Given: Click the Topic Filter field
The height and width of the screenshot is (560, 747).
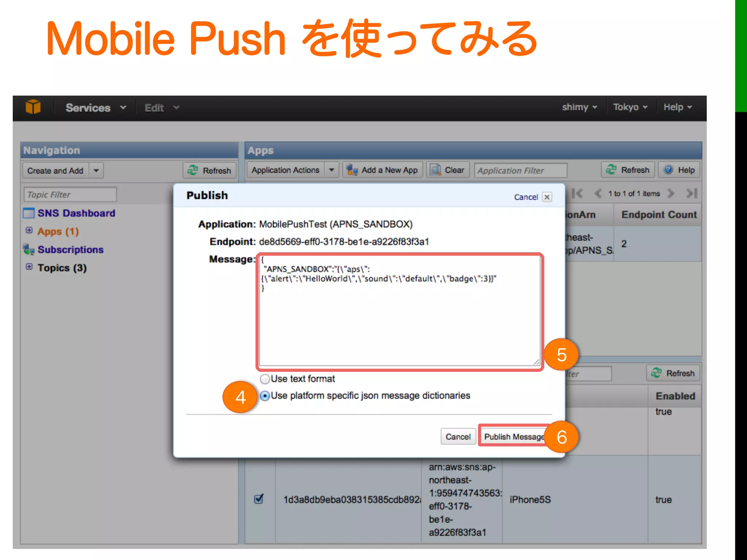Looking at the screenshot, I should [70, 195].
